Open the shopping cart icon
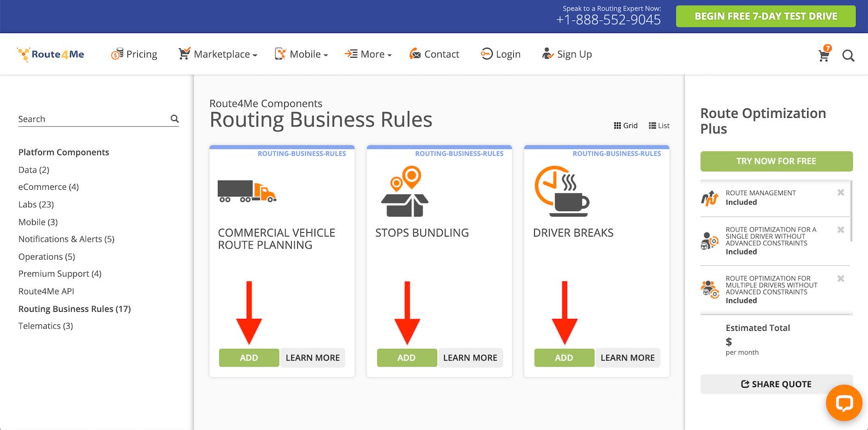Image resolution: width=868 pixels, height=430 pixels. click(x=824, y=55)
